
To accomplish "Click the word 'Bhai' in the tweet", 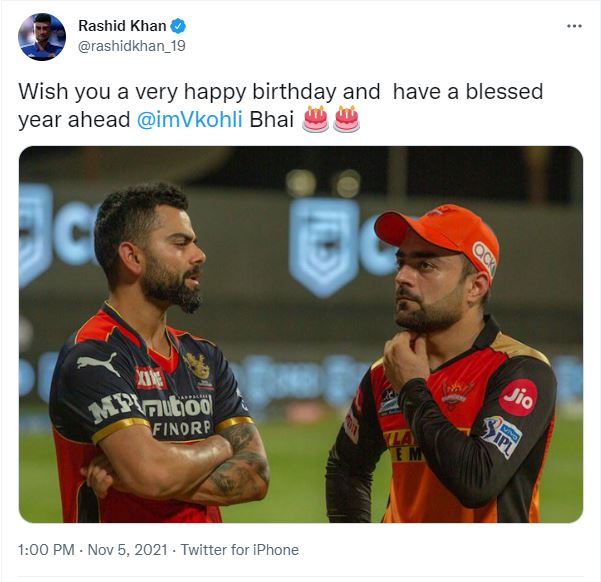I will 271,120.
